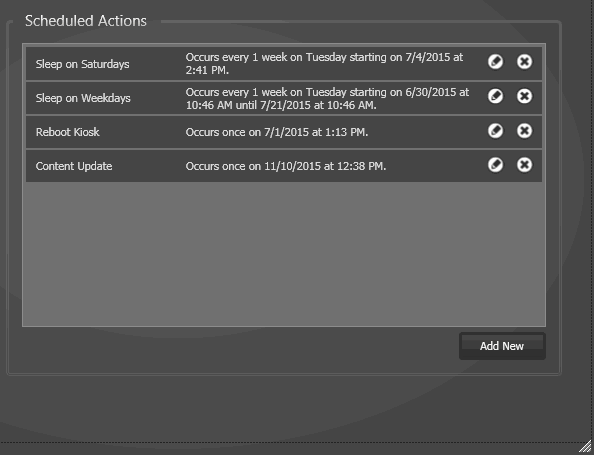Delete the Sleep on Saturdays action
The height and width of the screenshot is (455, 594).
[x=524, y=62]
